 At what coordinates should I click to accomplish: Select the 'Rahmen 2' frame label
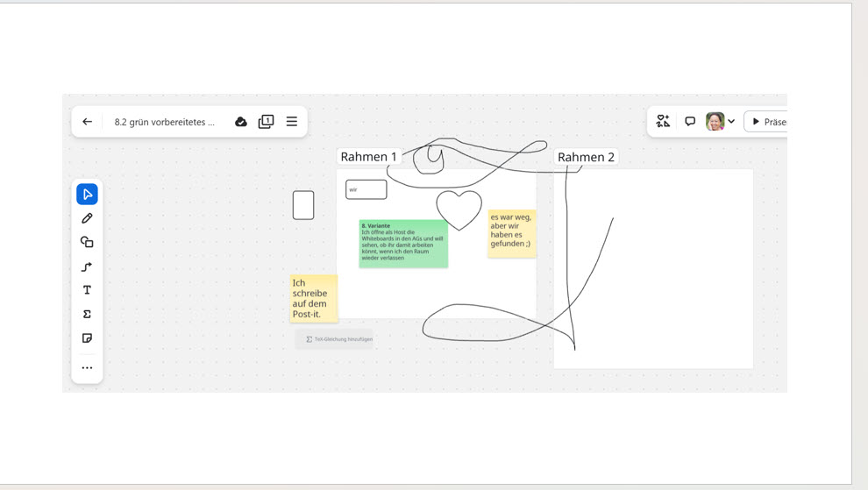pos(586,158)
